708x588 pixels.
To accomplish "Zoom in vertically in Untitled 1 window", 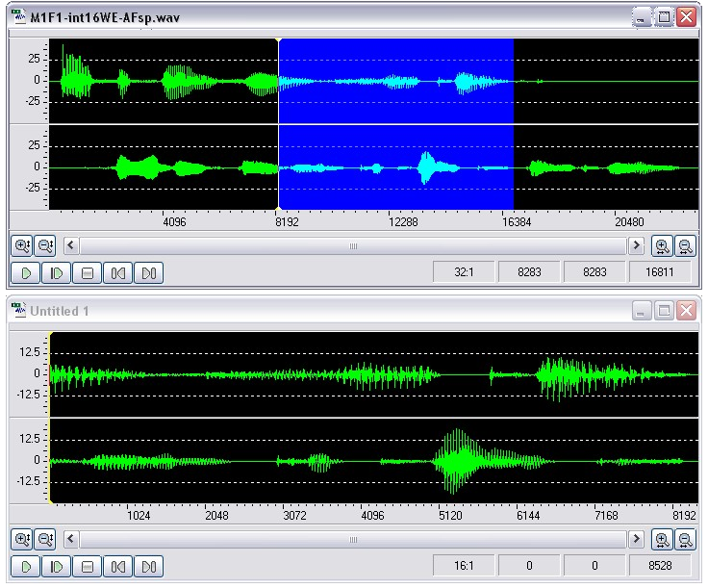I will (22, 539).
